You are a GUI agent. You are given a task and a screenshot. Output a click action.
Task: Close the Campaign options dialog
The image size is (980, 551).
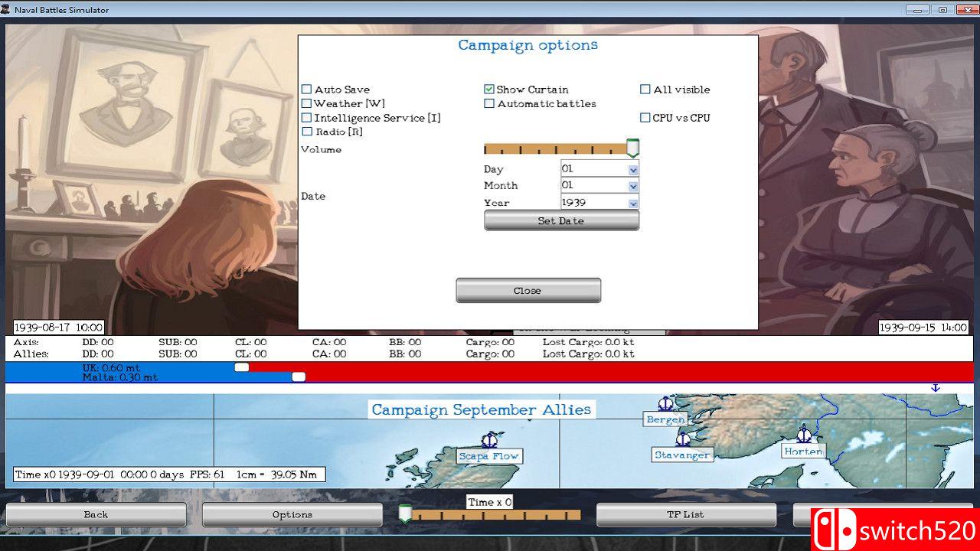(528, 291)
